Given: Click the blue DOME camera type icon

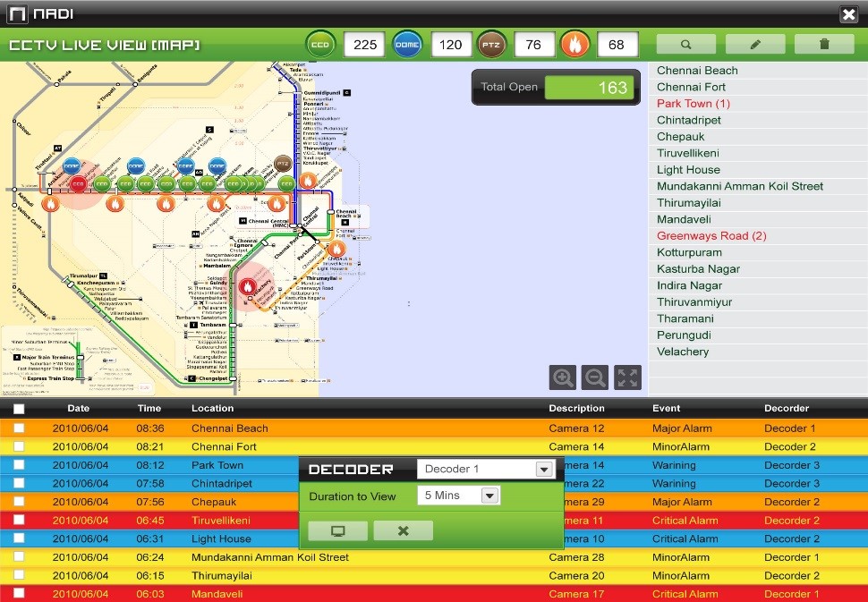Looking at the screenshot, I should 407,45.
